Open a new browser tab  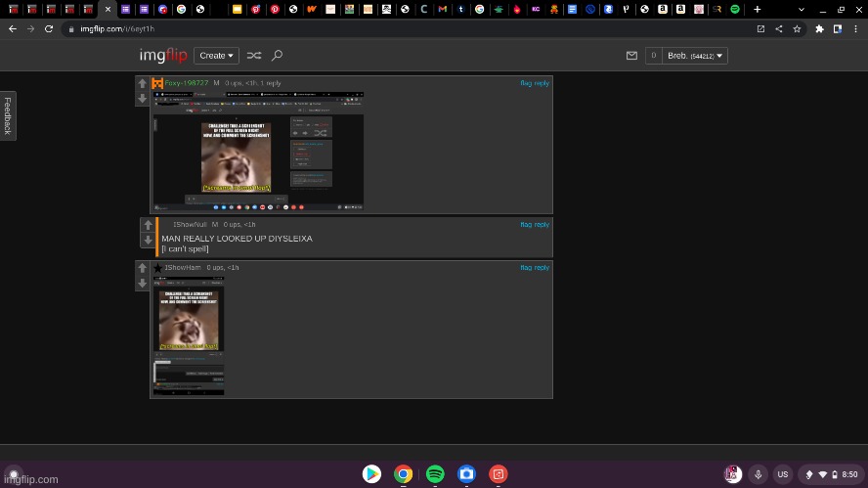[x=757, y=9]
